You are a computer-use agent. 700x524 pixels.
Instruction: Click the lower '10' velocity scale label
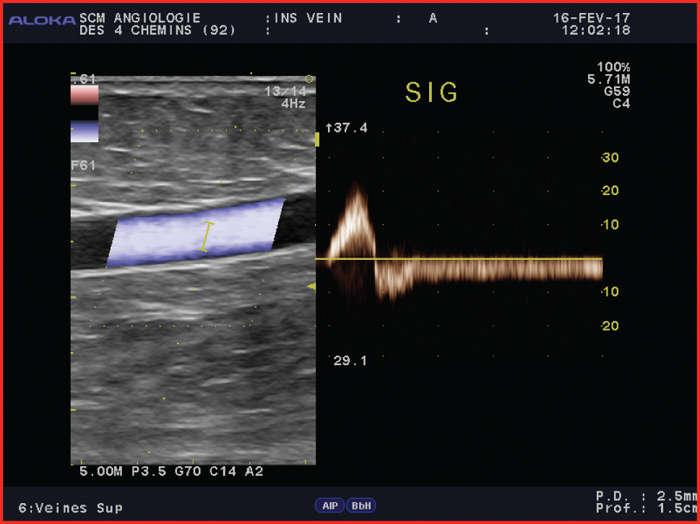610,292
